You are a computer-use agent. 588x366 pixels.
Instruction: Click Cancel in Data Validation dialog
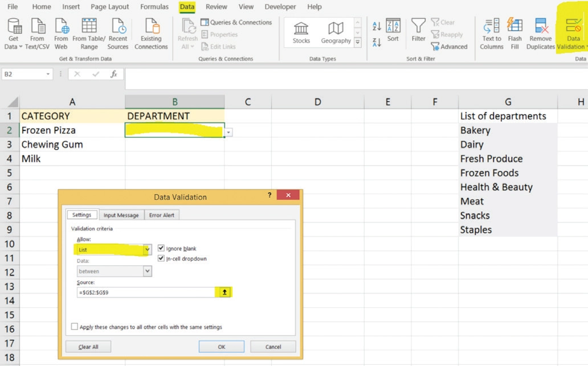pyautogui.click(x=273, y=347)
